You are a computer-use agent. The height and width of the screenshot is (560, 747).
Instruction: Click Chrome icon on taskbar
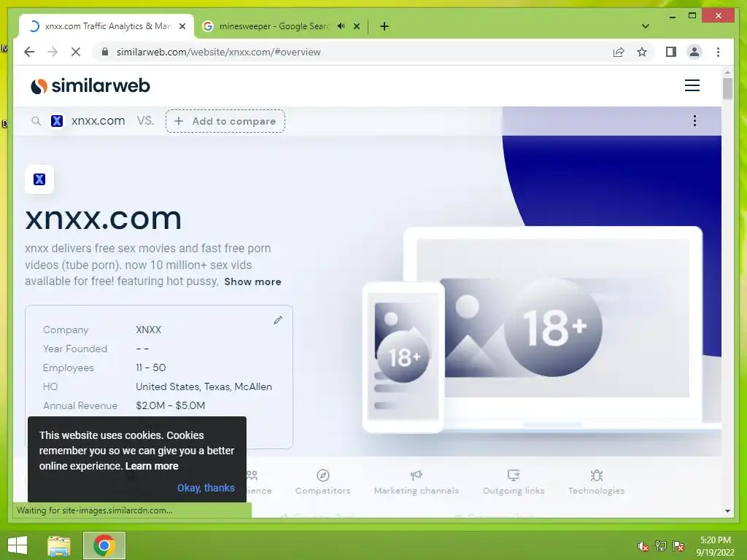coord(104,545)
